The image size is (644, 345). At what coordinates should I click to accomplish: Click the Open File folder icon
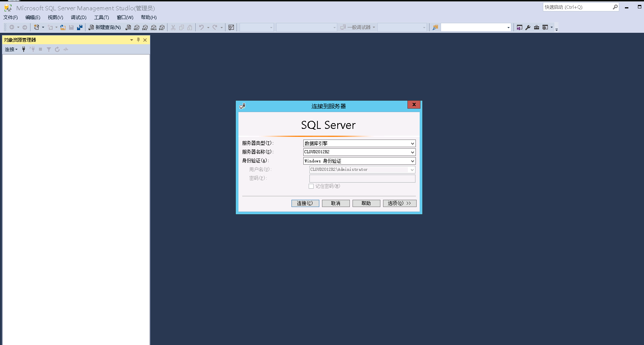(x=63, y=27)
